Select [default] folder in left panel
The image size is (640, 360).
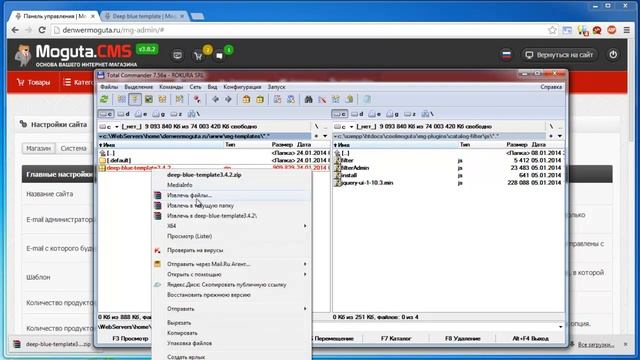coord(119,160)
